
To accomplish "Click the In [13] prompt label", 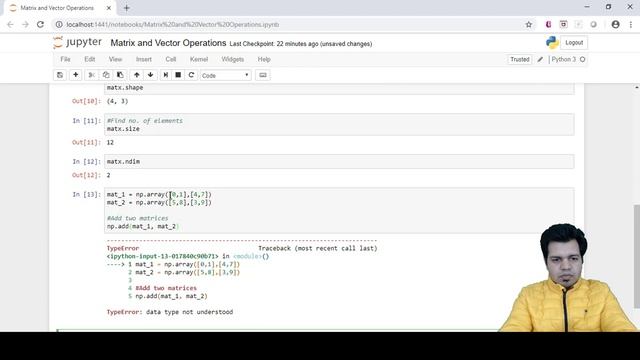I will [86, 195].
